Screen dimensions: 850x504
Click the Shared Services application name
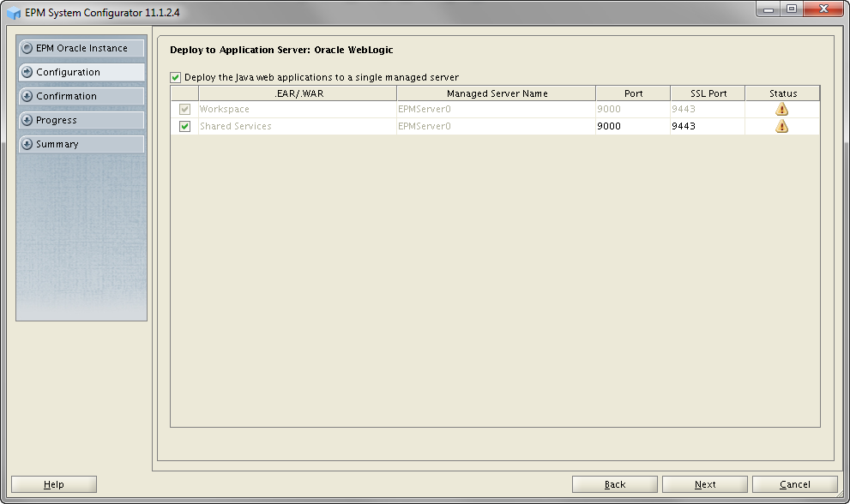235,126
